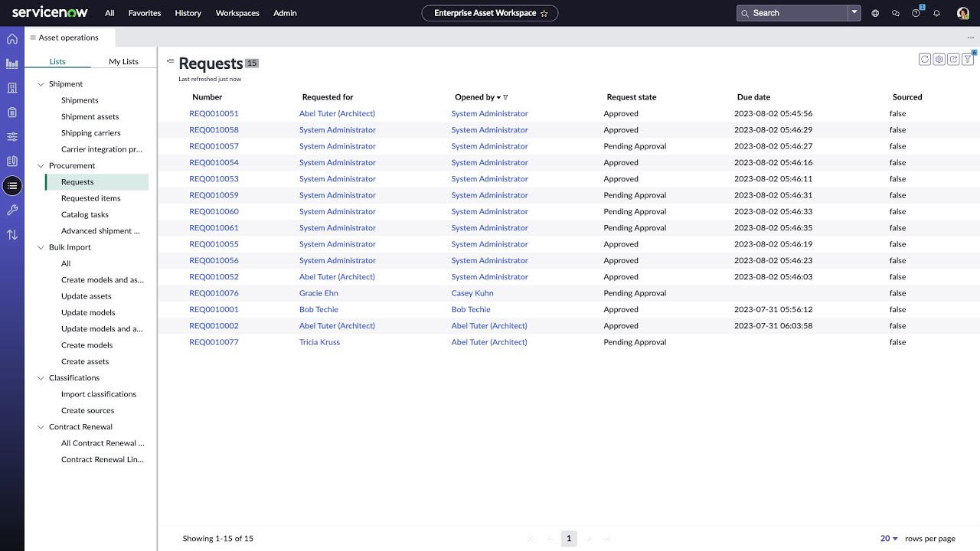Open the globe scope picker icon
The width and height of the screenshot is (980, 551).
pos(875,13)
